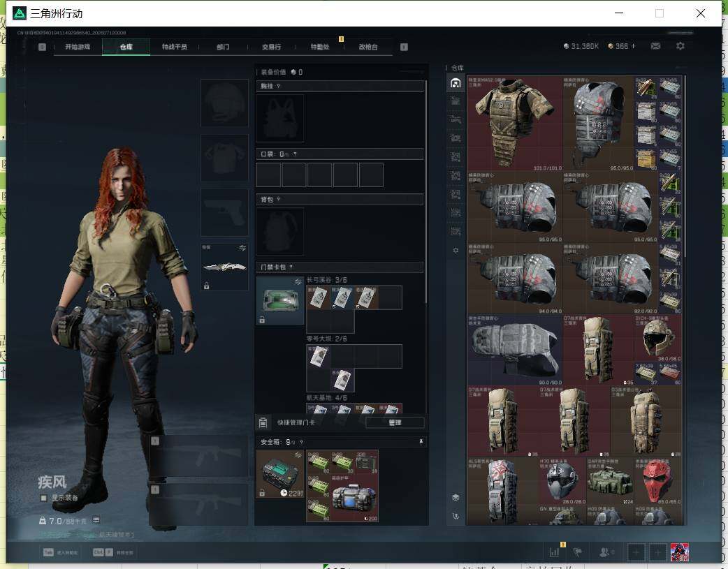Click the empty chest rig slot
This screenshot has width=728, height=569.
click(x=280, y=118)
